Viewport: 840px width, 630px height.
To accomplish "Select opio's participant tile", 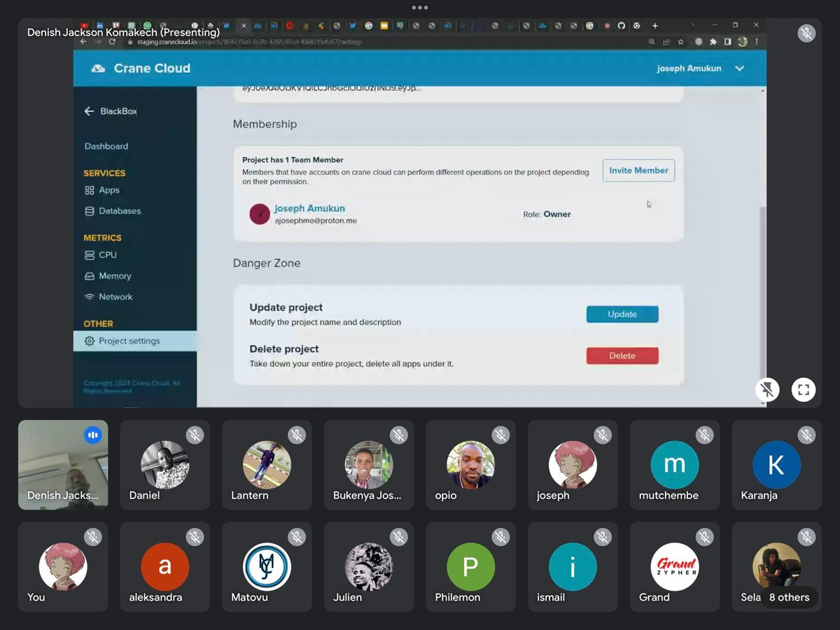I will pyautogui.click(x=471, y=465).
